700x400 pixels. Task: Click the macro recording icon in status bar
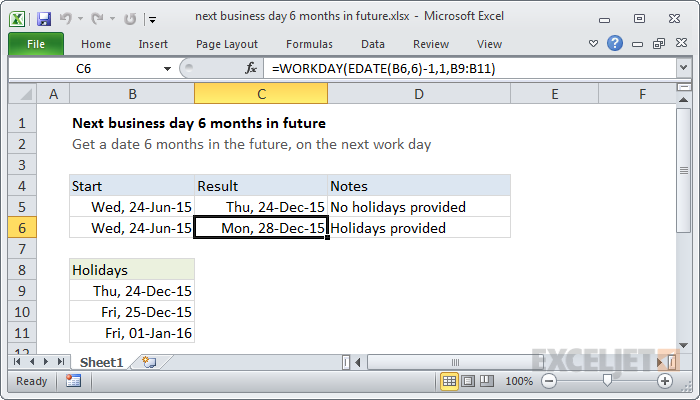(x=73, y=381)
